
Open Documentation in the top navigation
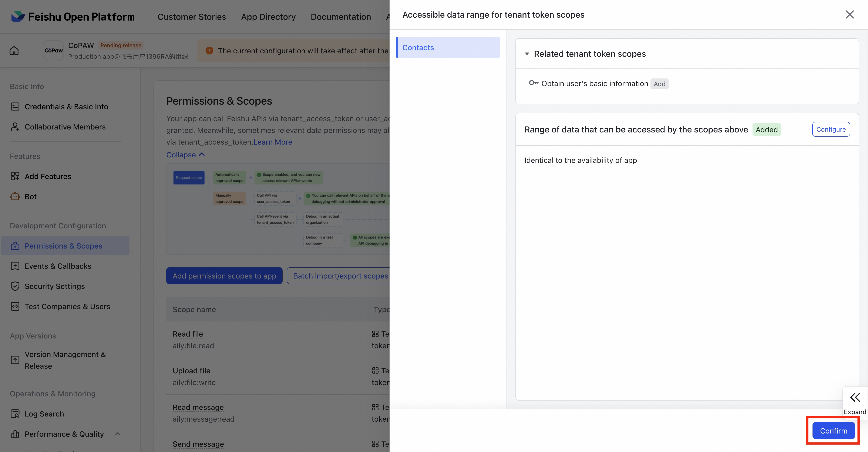[x=340, y=17]
